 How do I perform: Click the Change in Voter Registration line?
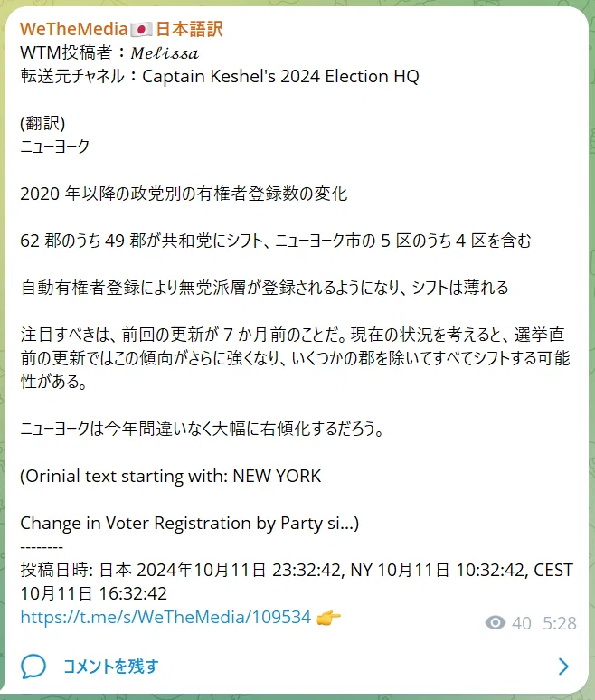190,524
